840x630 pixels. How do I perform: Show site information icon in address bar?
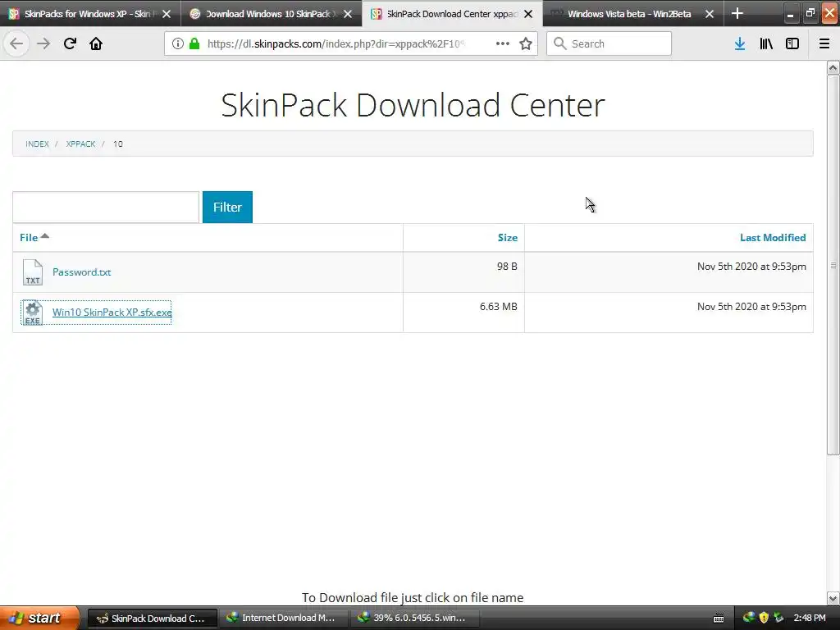(178, 43)
